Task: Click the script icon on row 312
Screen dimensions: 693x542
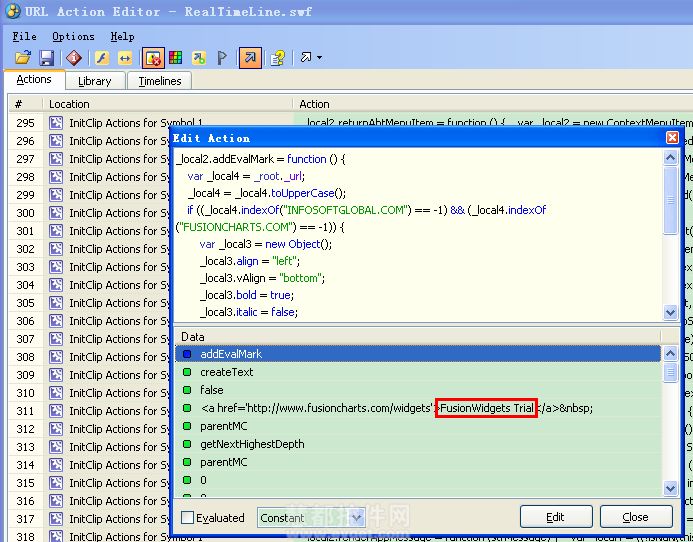Action: coord(56,429)
